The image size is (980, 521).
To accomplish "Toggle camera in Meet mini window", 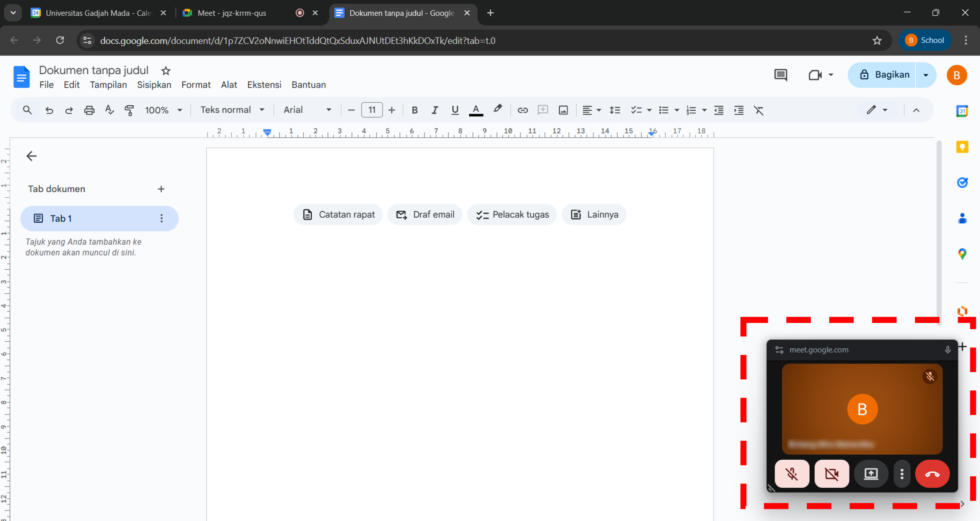I will 831,474.
